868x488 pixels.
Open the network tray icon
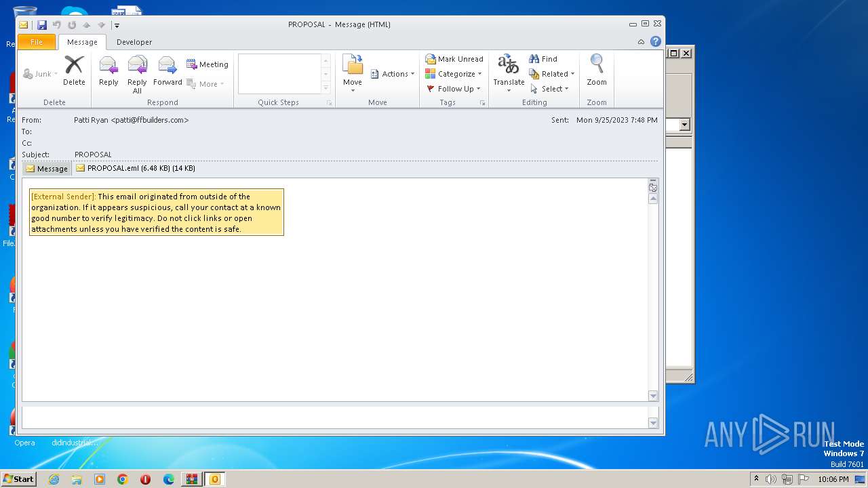point(787,479)
